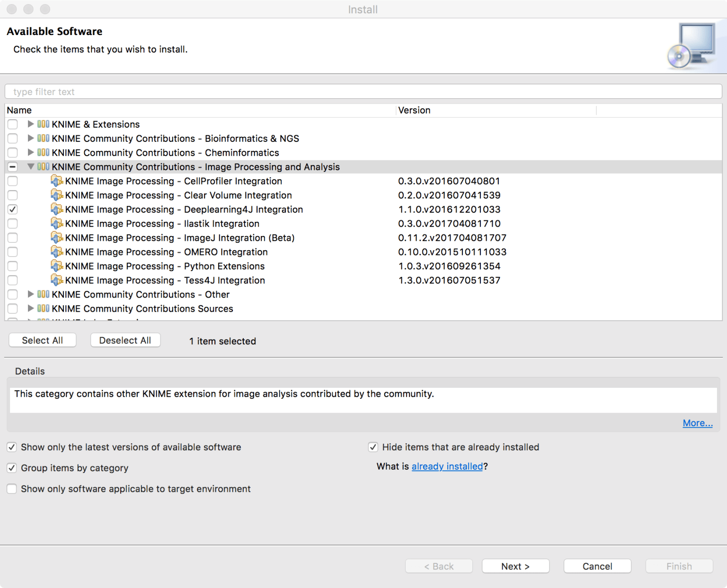Click the install wizard computer and CD image
Screen dimensions: 727x588
click(x=692, y=46)
